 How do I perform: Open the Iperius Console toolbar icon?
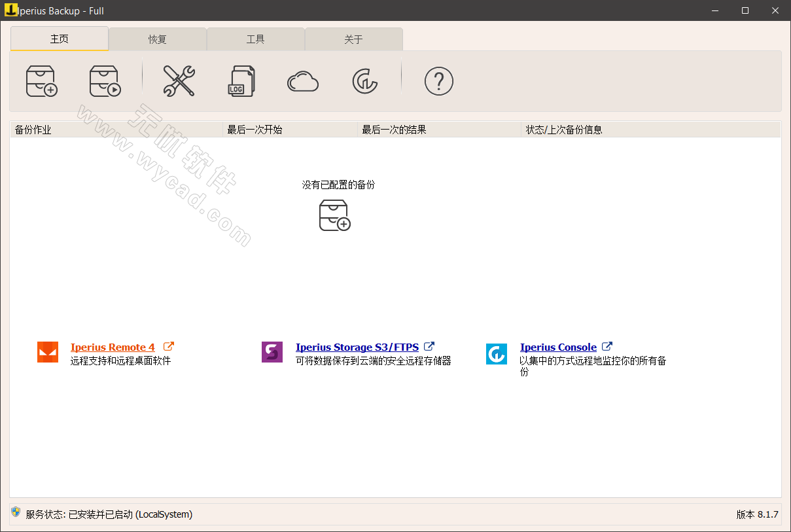coord(364,80)
